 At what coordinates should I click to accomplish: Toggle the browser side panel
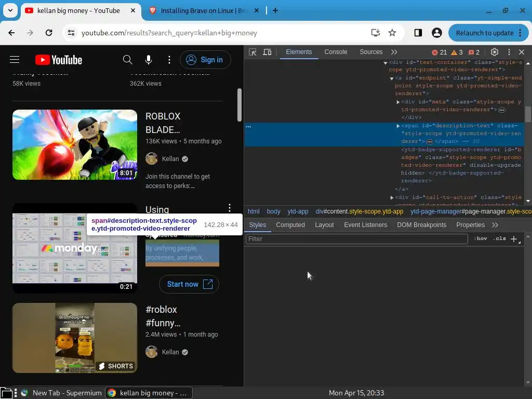pyautogui.click(x=418, y=33)
